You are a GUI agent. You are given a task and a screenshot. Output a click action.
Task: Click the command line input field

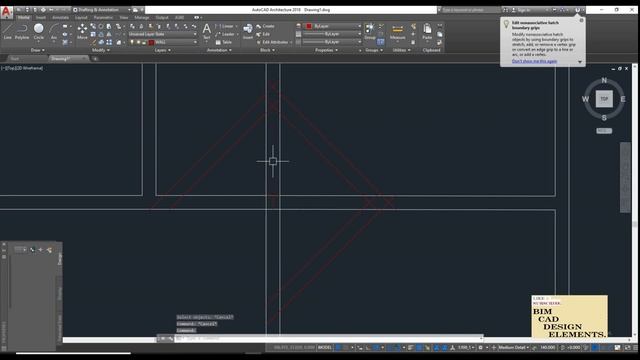tap(329, 338)
